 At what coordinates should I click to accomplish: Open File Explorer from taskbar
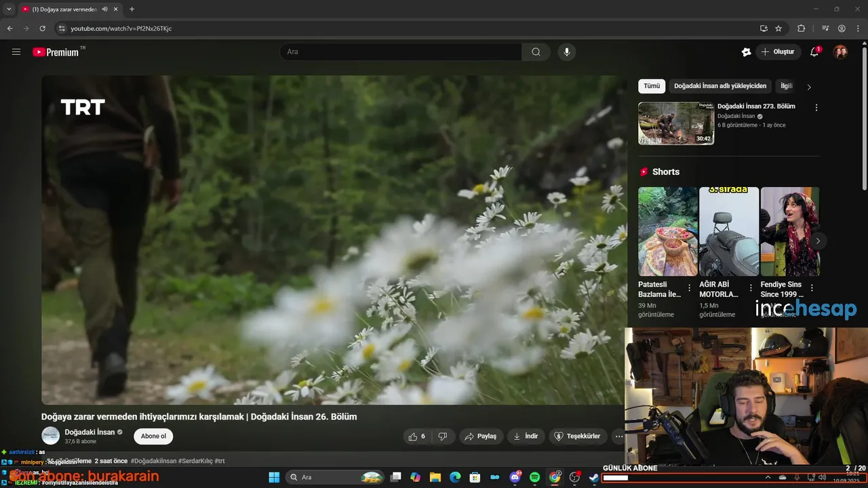(x=435, y=477)
